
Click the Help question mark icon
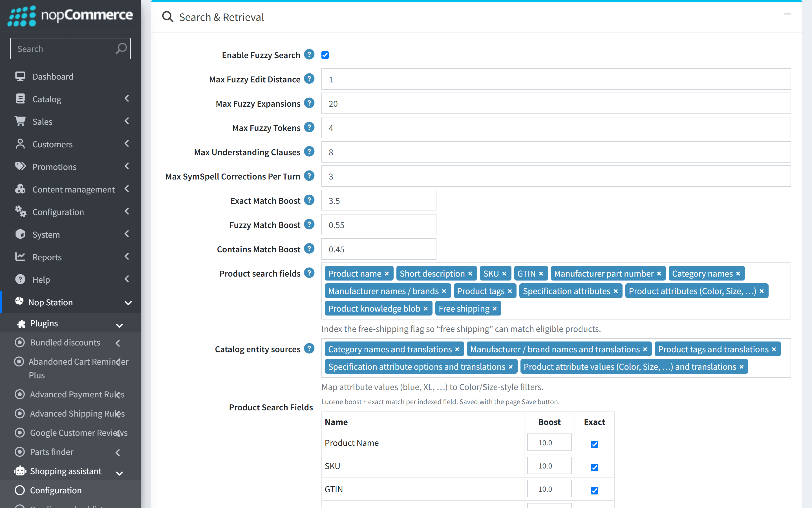pyautogui.click(x=20, y=279)
